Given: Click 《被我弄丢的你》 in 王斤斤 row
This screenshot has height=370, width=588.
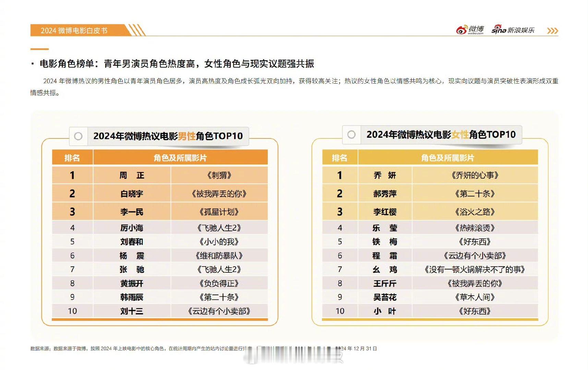Looking at the screenshot, I should (475, 284).
